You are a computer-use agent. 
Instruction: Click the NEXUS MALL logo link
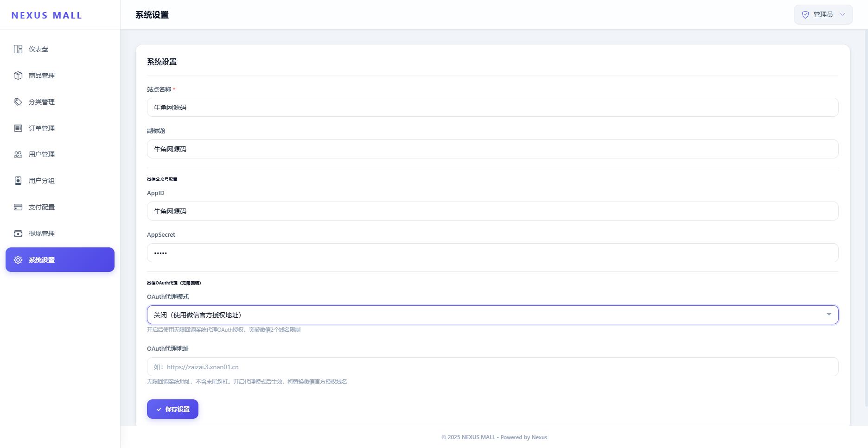[47, 15]
